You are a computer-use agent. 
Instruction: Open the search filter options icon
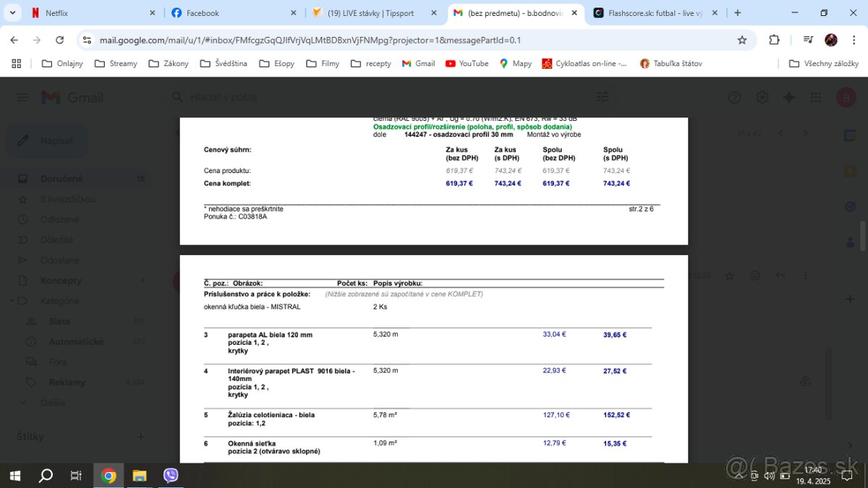602,96
